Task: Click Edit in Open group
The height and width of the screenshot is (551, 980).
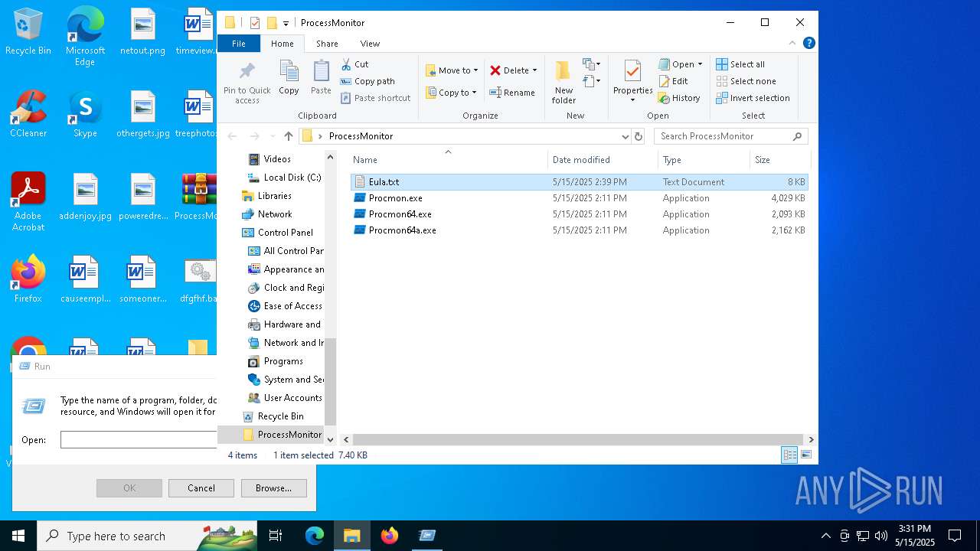Action: pyautogui.click(x=673, y=81)
